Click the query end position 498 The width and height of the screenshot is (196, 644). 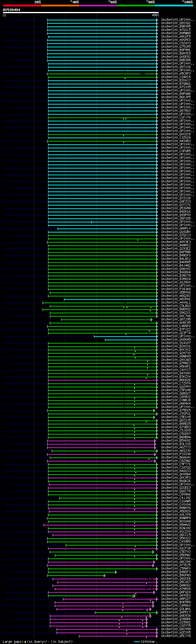click(x=155, y=15)
